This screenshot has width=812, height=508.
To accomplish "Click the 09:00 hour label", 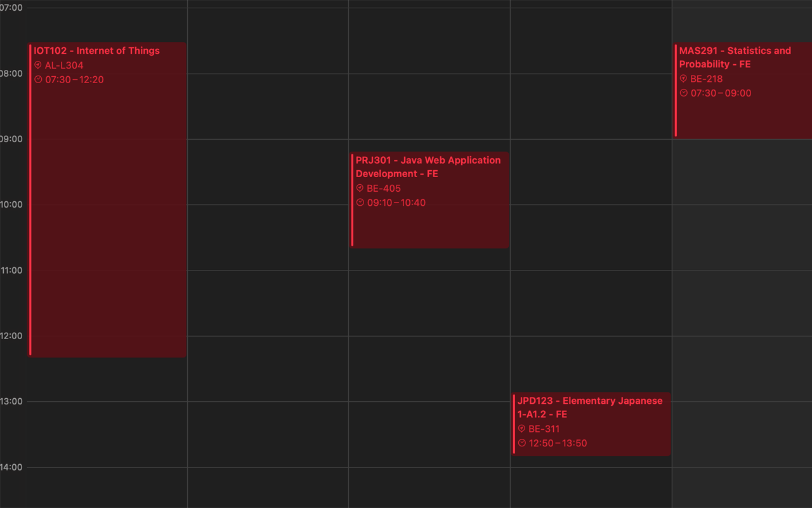I will (x=11, y=139).
